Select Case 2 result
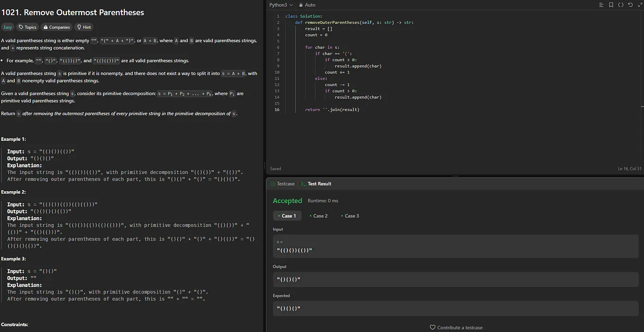The image size is (644, 332). click(318, 216)
